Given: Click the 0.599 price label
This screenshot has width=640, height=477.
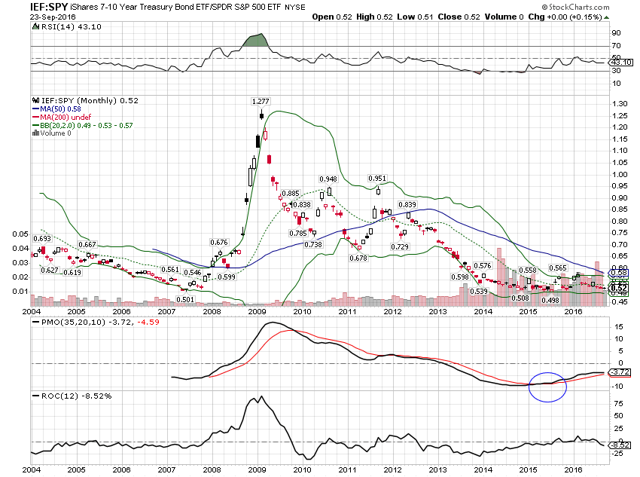Looking at the screenshot, I should tap(227, 277).
